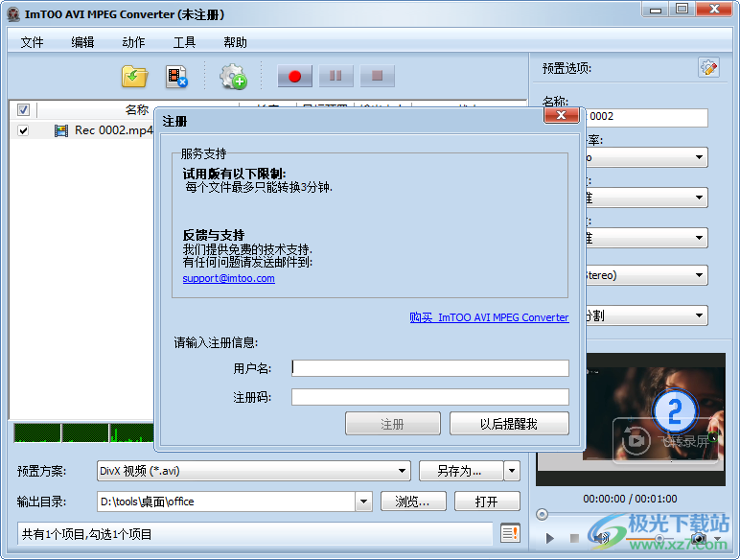
Task: Click the remove video file icon
Action: click(177, 77)
